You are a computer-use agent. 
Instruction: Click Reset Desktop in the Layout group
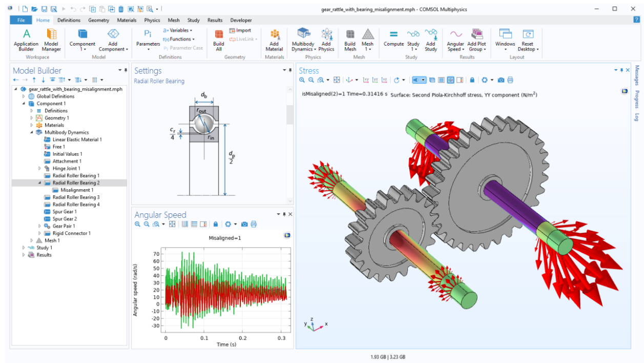[528, 40]
